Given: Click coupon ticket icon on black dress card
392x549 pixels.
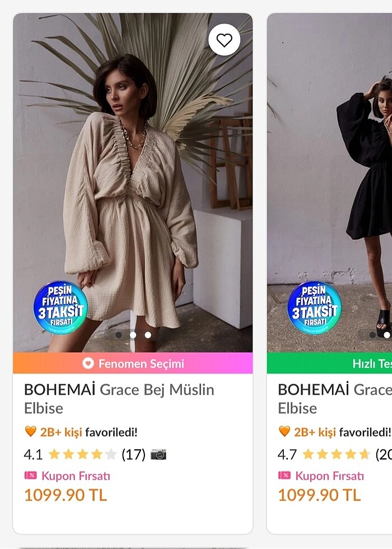Looking at the screenshot, I should tap(284, 476).
